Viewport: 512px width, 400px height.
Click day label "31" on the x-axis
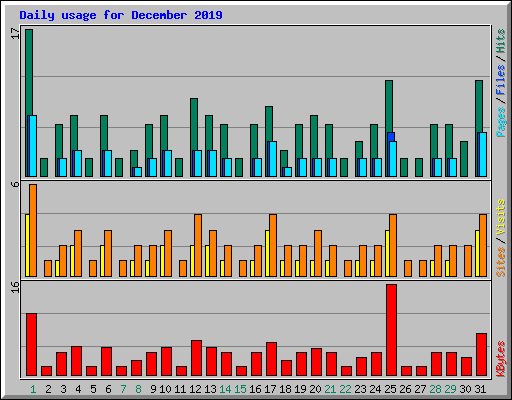(480, 389)
